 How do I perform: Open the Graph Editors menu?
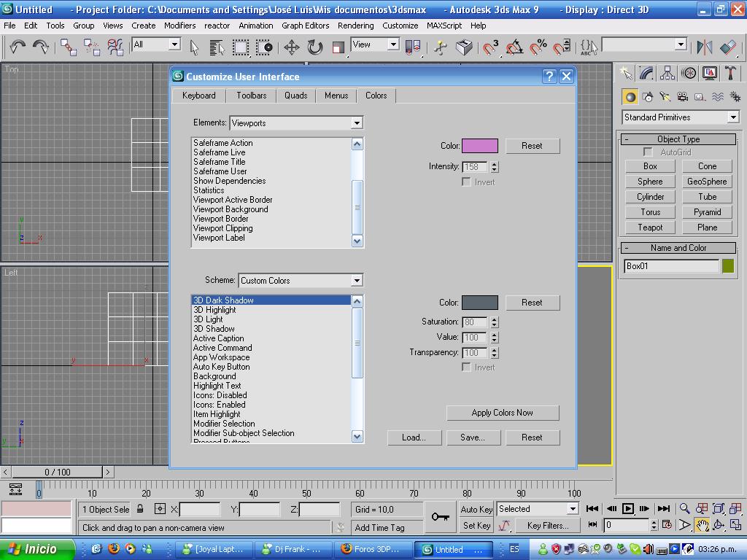(x=306, y=26)
